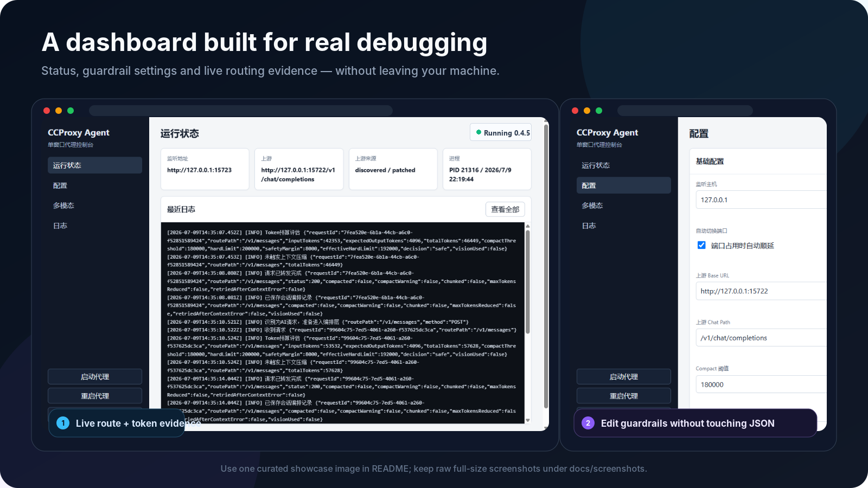The image size is (868, 488).
Task: Click the 上游 Base URL input field
Action: pyautogui.click(x=761, y=291)
